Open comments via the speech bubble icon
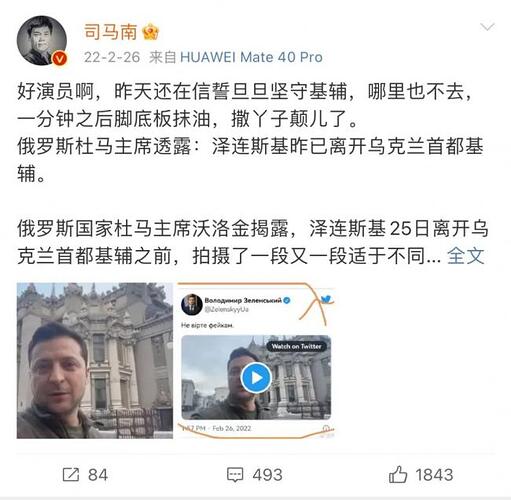The height and width of the screenshot is (500, 511). 235,475
